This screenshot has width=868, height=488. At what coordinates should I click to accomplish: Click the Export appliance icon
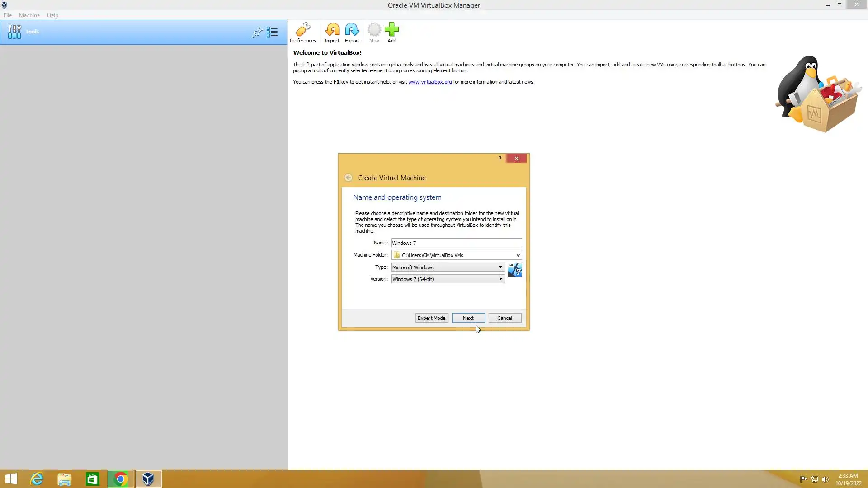pyautogui.click(x=352, y=33)
